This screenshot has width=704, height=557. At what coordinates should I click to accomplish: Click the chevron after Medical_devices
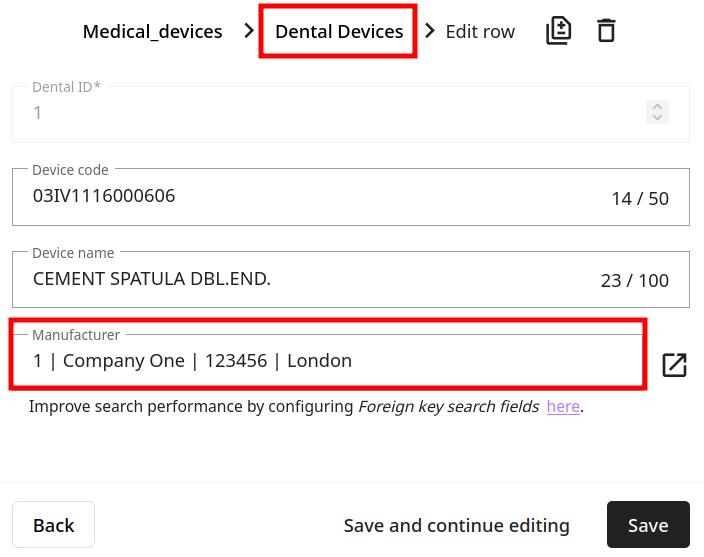point(249,31)
